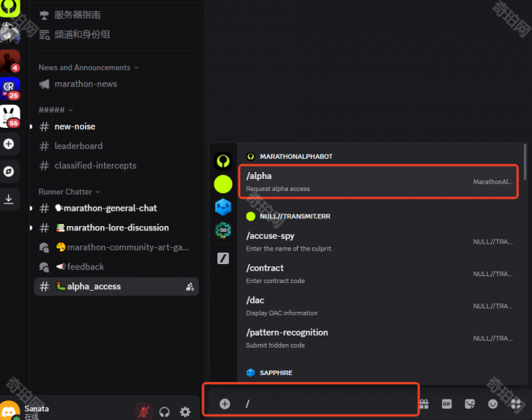This screenshot has width=532, height=420.
Task: Open the emoji picker in message bar
Action: pos(493,403)
